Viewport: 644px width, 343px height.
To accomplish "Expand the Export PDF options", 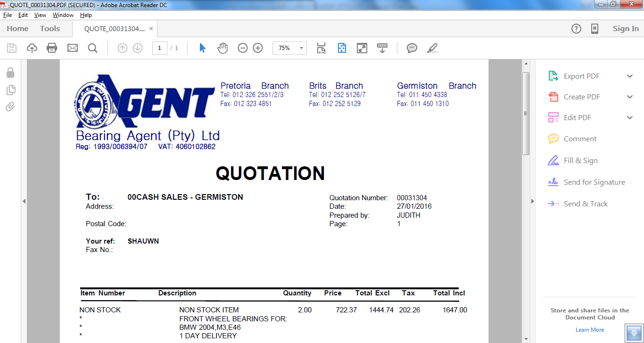I will [x=630, y=76].
